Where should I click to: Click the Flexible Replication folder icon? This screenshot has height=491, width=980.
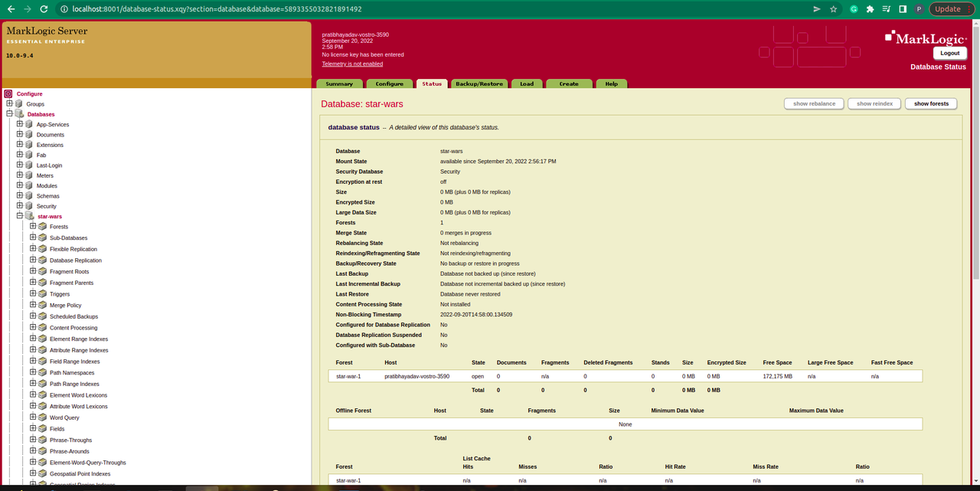tap(42, 249)
